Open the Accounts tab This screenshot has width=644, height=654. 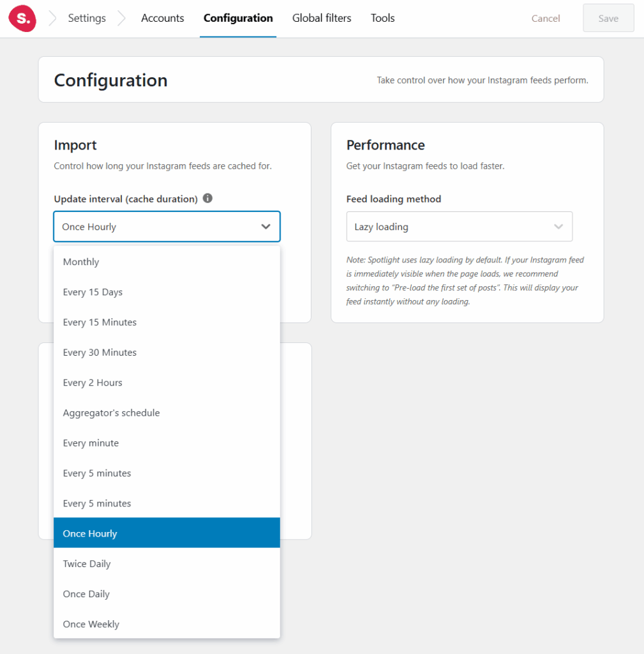162,19
